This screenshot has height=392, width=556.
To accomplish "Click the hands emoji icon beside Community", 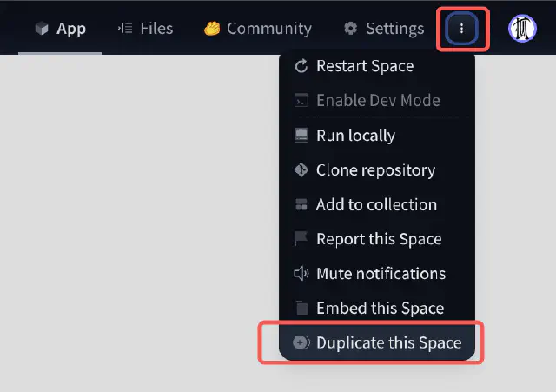I will [x=212, y=29].
